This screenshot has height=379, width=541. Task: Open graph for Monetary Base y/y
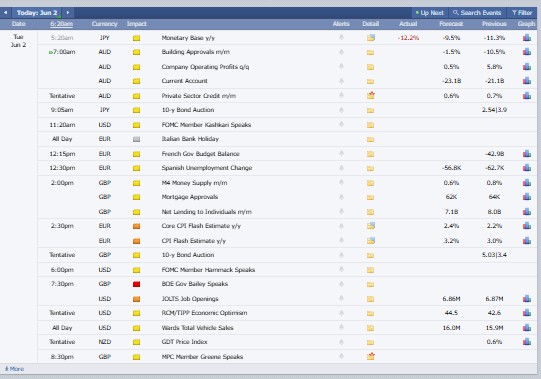coord(527,38)
